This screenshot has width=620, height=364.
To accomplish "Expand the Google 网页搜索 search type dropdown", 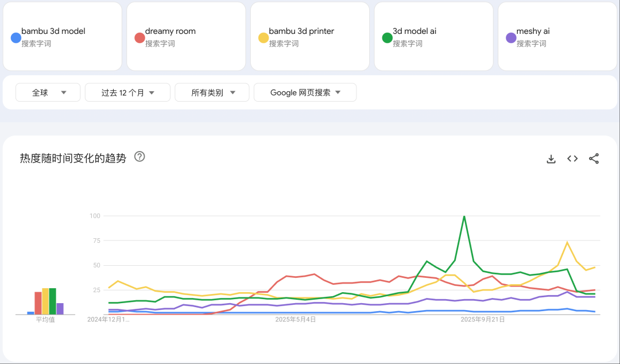I will [305, 92].
